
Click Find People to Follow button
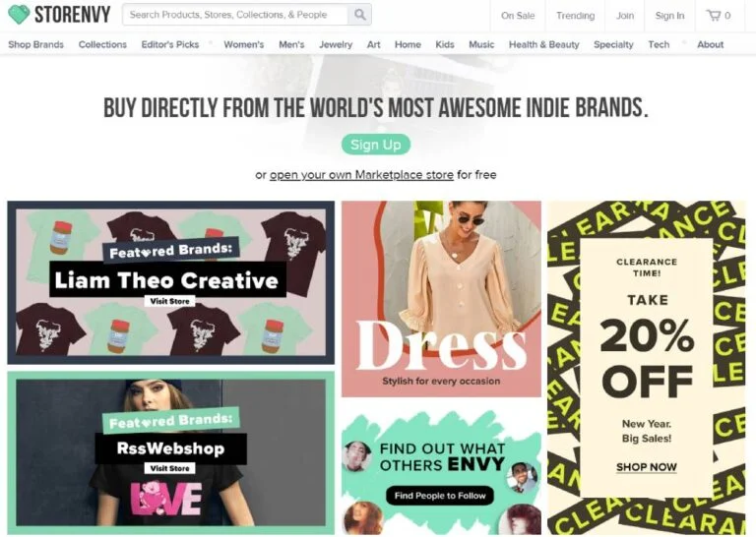click(440, 496)
